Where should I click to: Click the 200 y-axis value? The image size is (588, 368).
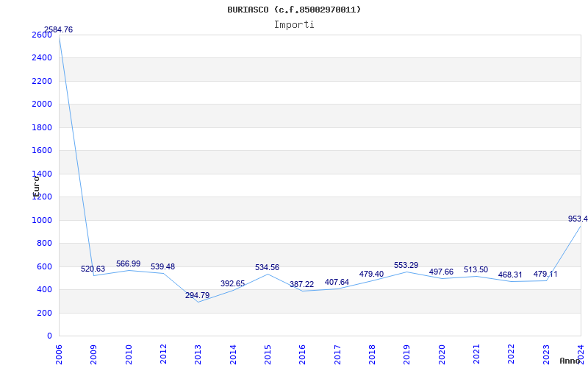(x=44, y=313)
